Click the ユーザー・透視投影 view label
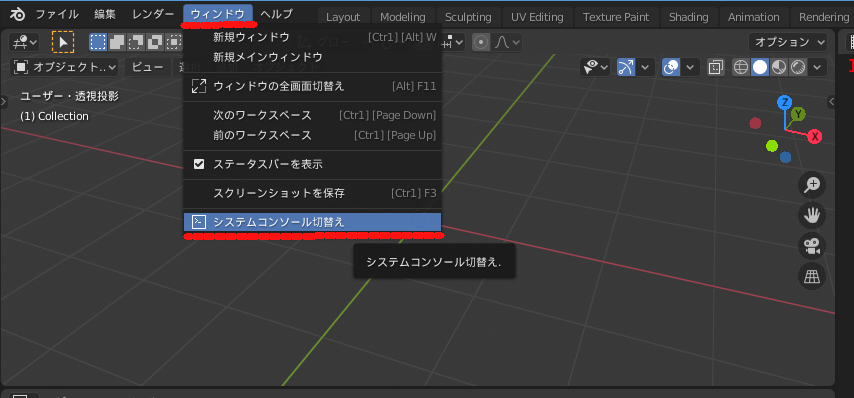Viewport: 854px width, 398px height. pos(69,96)
